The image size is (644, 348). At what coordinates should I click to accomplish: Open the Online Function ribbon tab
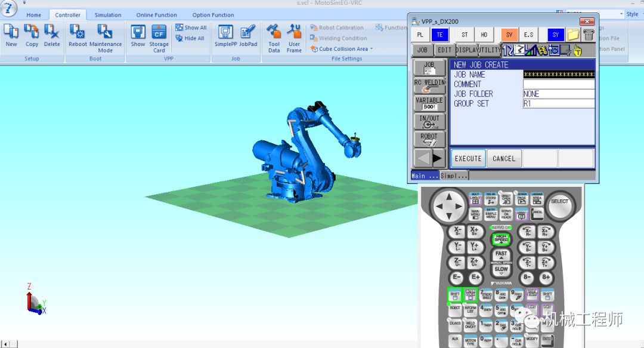pyautogui.click(x=156, y=15)
